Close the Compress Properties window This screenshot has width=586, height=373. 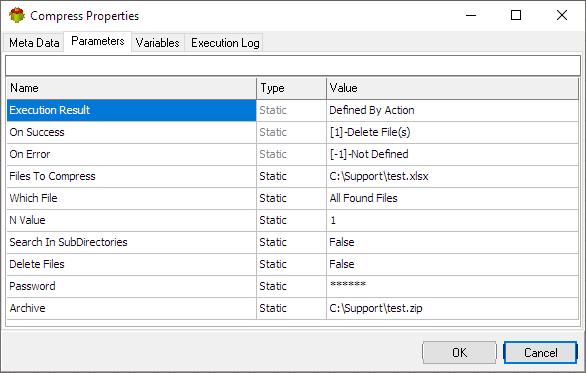pos(562,15)
